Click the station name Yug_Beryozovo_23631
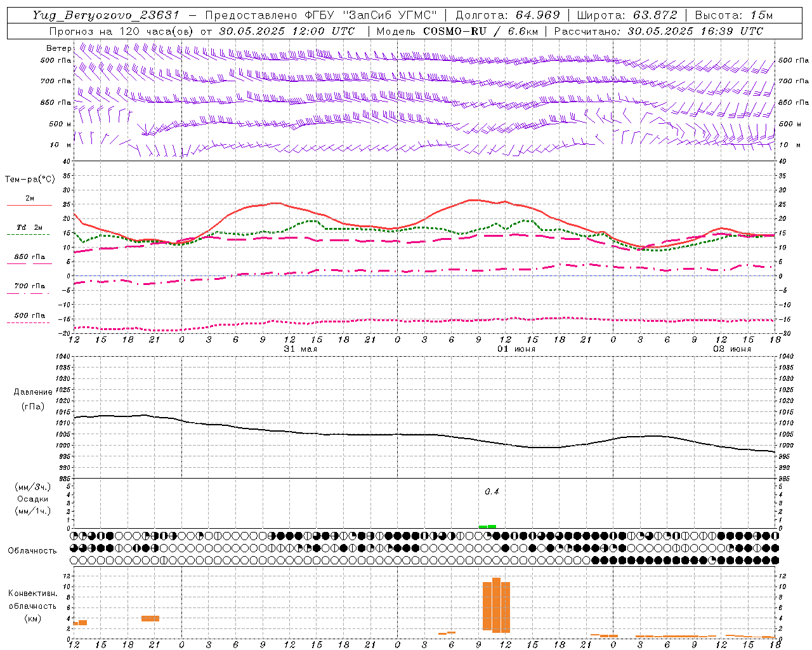Image resolution: width=812 pixels, height=650 pixels. click(106, 15)
